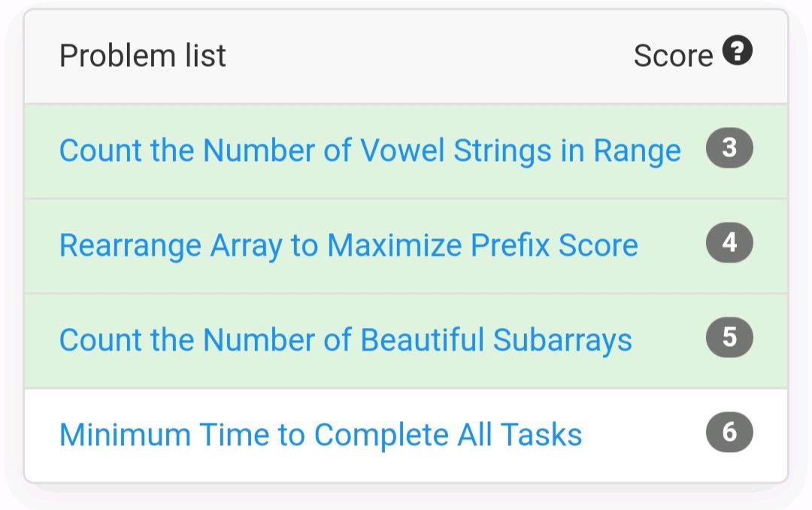Select the green solved row for Prefix Score problem
The image size is (812, 510).
pos(406,246)
